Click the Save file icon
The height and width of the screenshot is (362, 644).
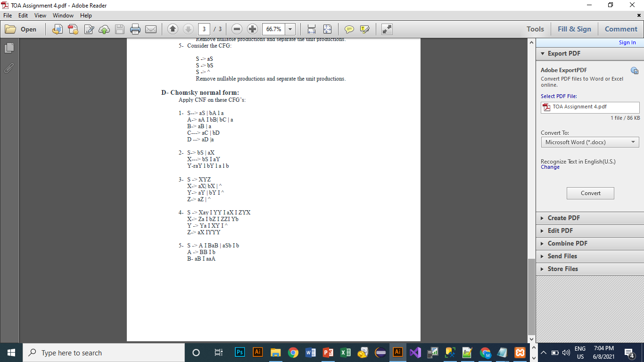click(120, 29)
